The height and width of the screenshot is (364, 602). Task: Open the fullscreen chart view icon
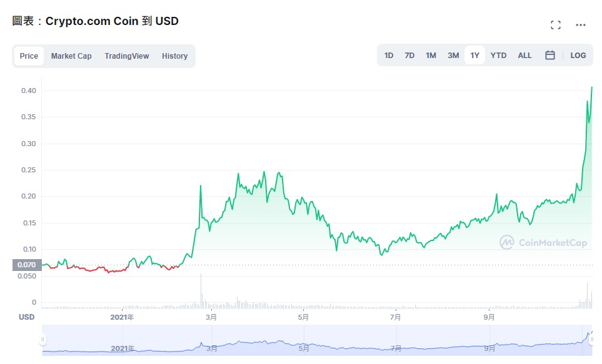click(555, 25)
